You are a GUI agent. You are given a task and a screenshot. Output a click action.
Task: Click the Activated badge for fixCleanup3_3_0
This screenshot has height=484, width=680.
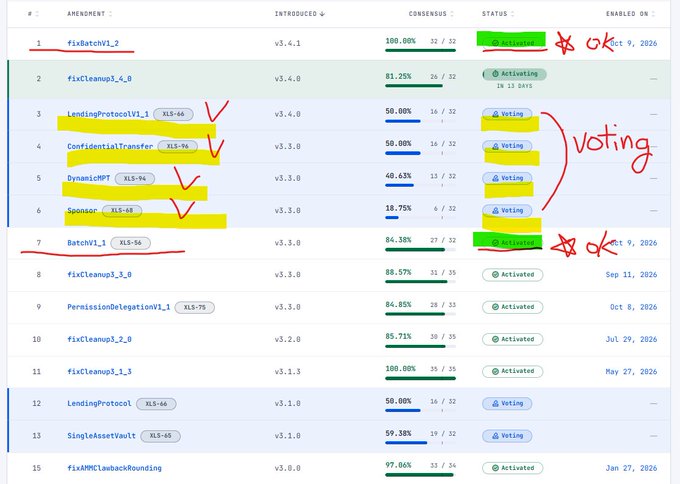coord(513,275)
